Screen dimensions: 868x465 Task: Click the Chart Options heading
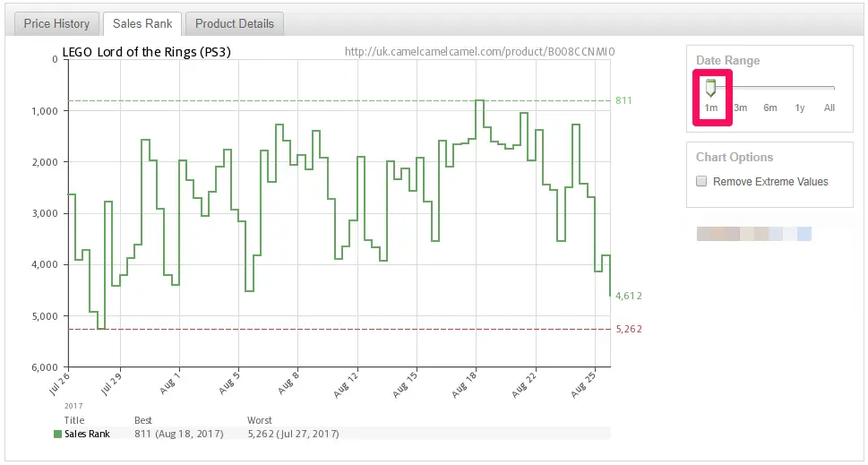click(734, 157)
